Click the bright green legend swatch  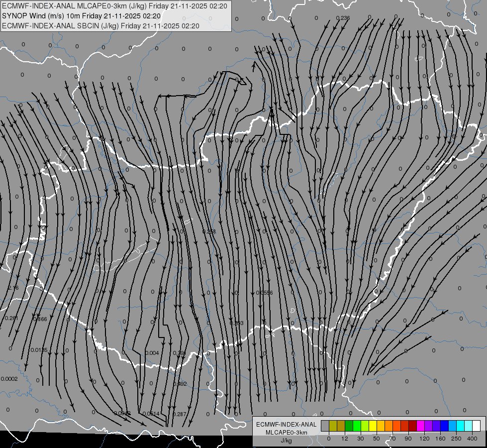[357, 426]
